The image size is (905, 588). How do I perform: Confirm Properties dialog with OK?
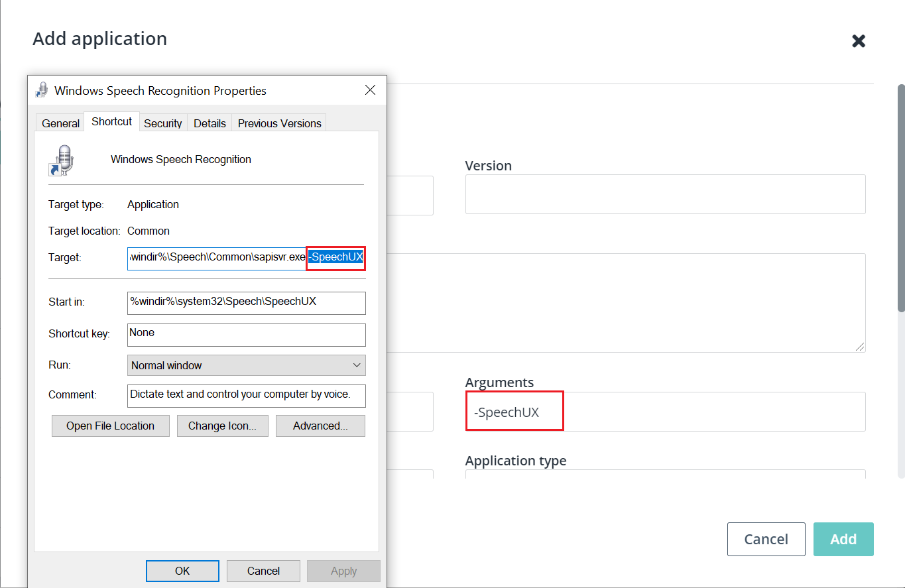(182, 571)
